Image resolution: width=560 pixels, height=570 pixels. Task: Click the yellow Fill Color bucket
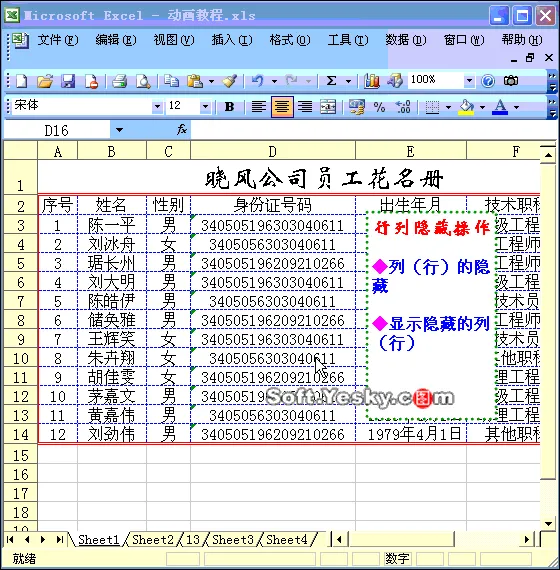[x=467, y=107]
